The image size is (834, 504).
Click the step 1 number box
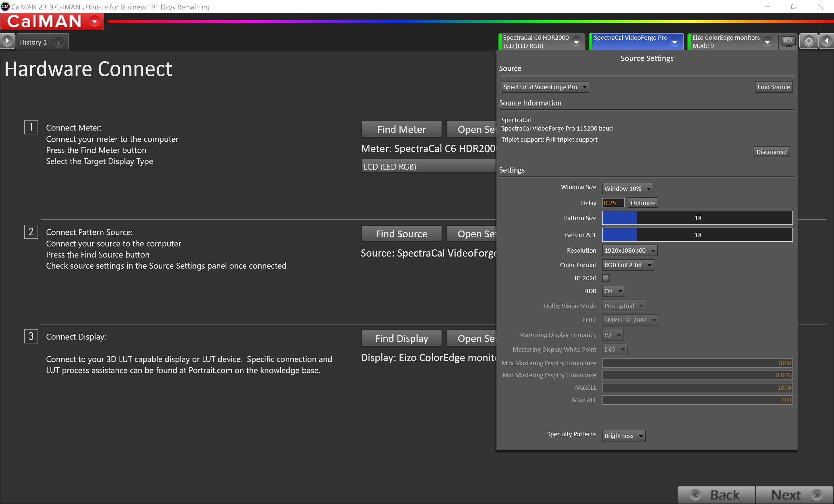click(31, 127)
